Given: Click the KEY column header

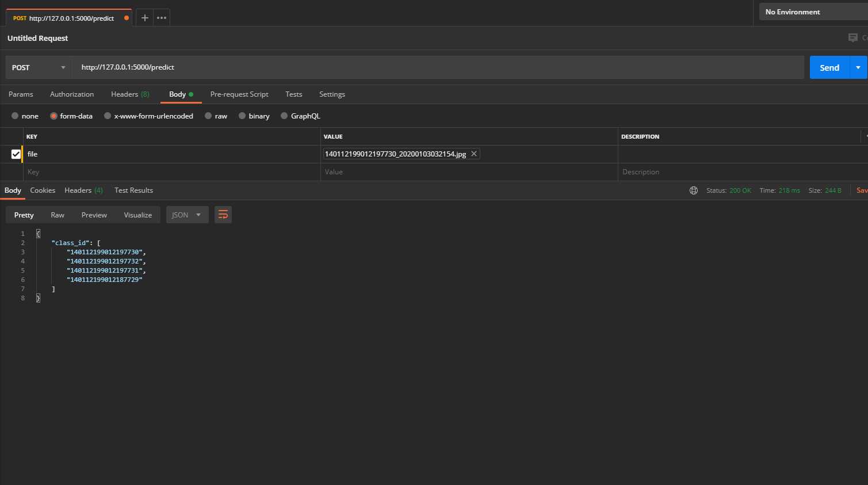Looking at the screenshot, I should pyautogui.click(x=32, y=136).
